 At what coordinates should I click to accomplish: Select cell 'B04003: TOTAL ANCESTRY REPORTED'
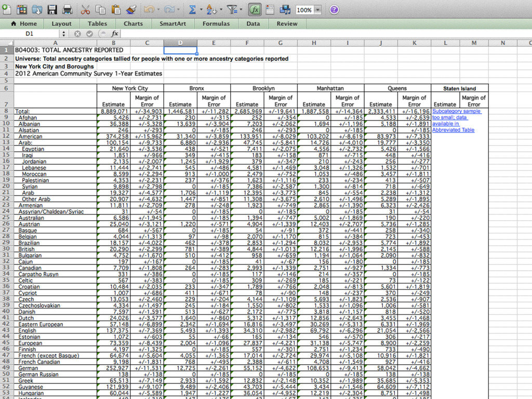pyautogui.click(x=55, y=50)
